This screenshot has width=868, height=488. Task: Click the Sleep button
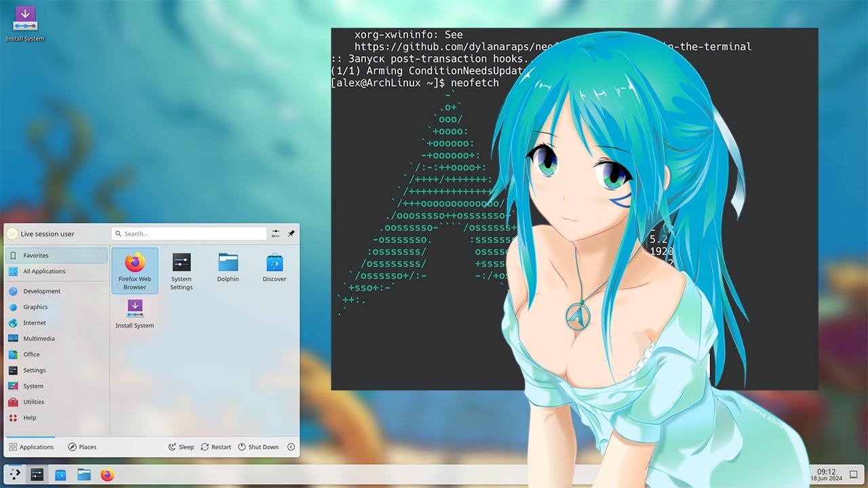[181, 447]
